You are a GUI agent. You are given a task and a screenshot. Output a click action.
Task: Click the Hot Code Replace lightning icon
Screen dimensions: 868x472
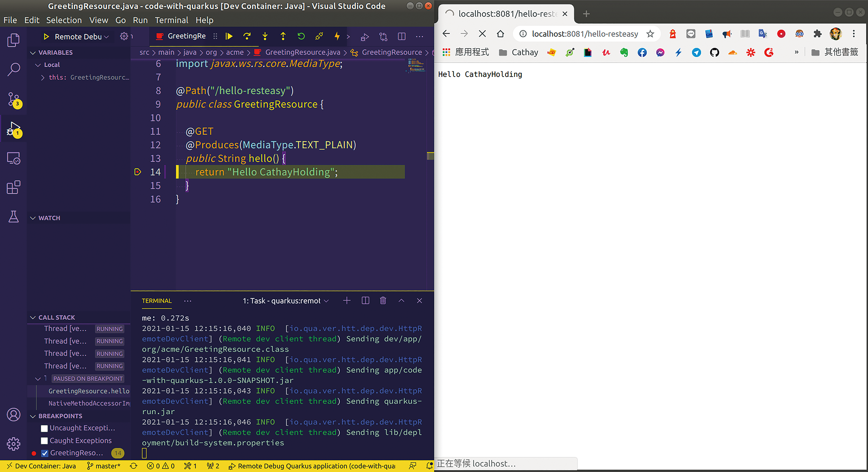tap(337, 36)
